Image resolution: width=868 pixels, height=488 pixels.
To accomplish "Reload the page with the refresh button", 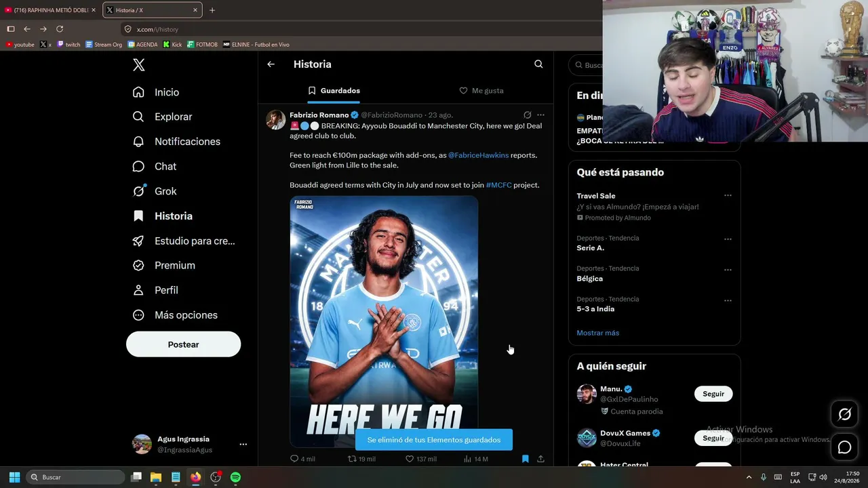I will point(60,29).
